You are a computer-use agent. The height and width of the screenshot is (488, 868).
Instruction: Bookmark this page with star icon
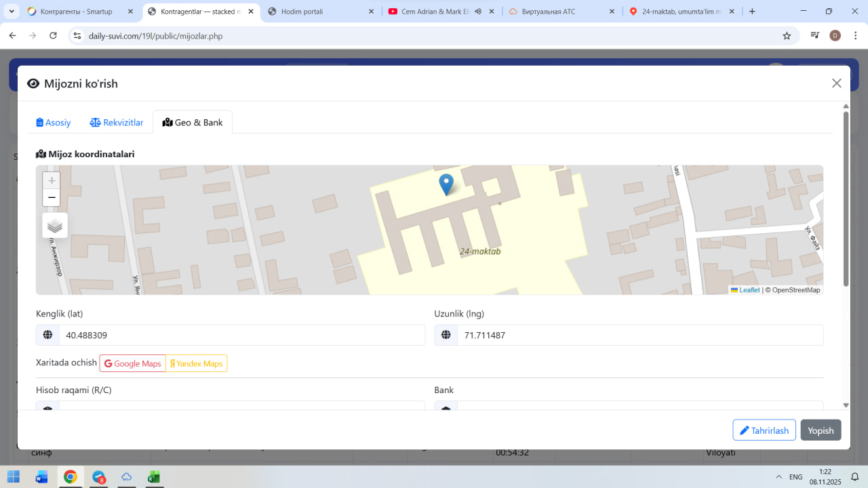[787, 36]
